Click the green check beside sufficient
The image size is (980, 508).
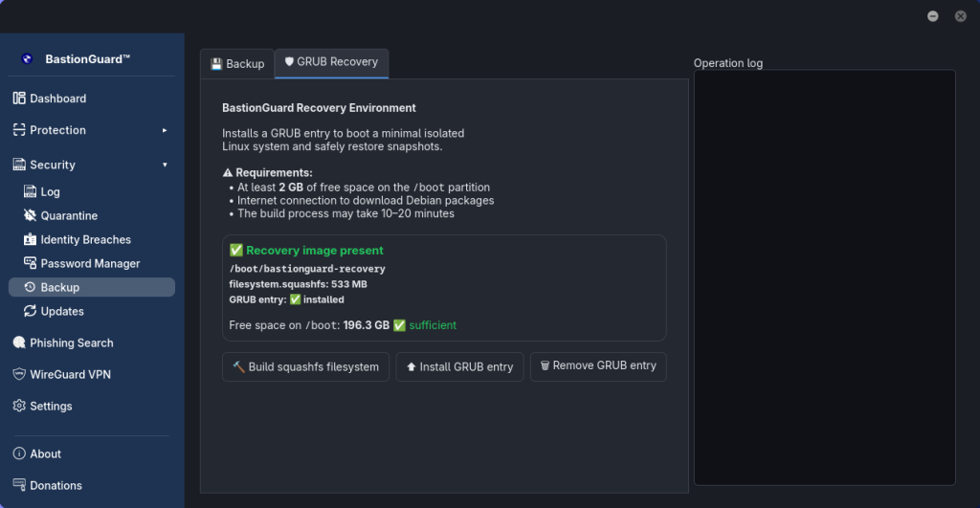399,325
